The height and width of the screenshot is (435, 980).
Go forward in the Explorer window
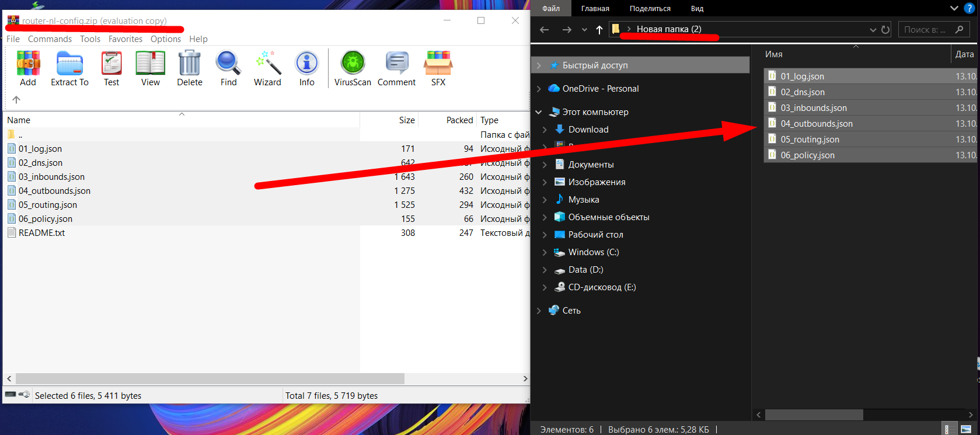567,30
